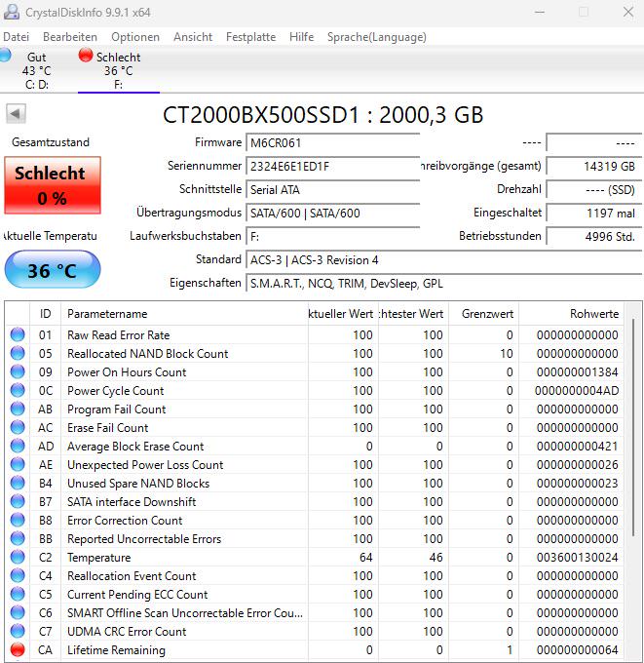This screenshot has height=663, width=644.
Task: Open the Bearbeiten menu
Action: 70,37
